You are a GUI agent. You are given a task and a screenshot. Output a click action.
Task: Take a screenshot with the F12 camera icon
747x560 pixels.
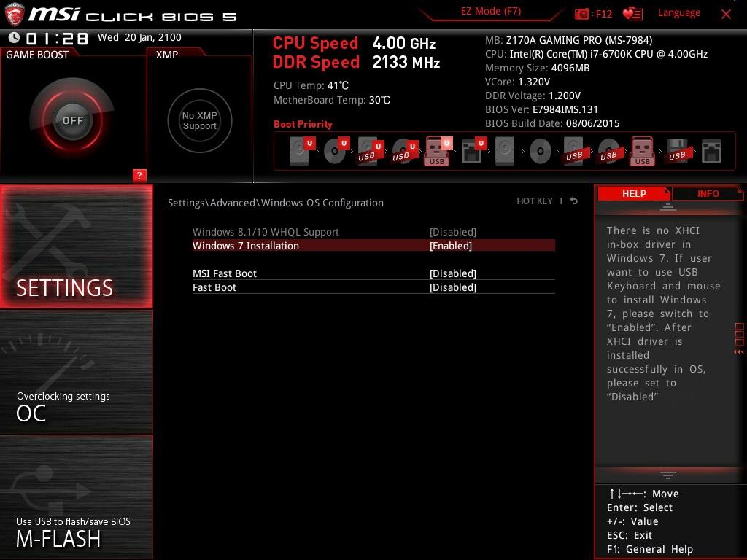[582, 14]
